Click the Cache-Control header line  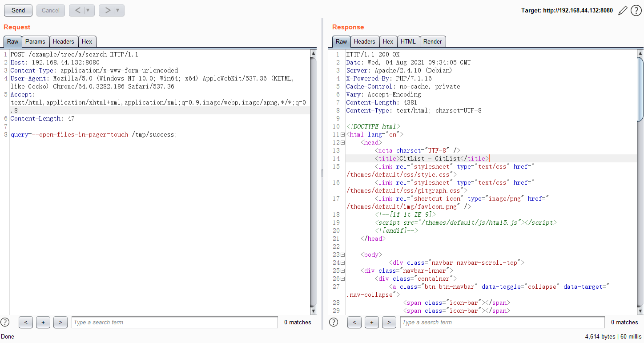pos(403,86)
